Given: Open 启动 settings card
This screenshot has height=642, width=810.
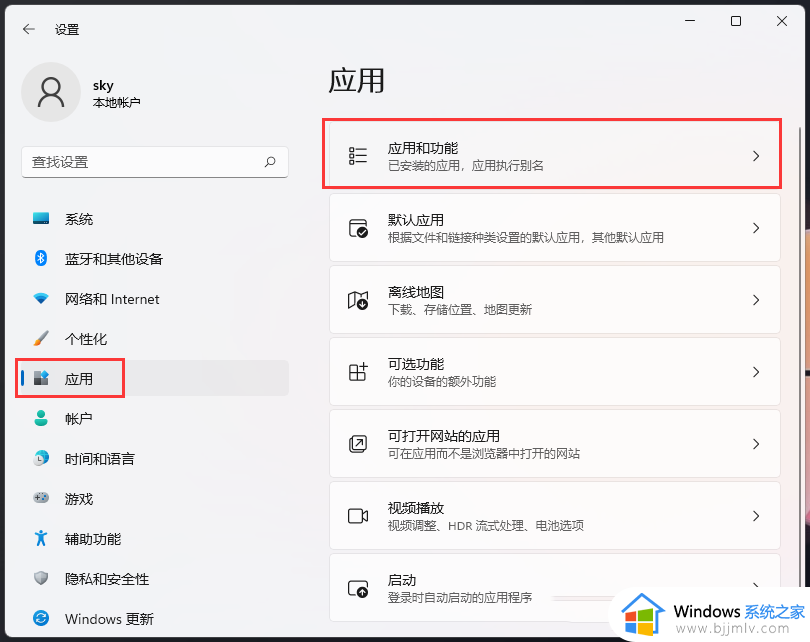Looking at the screenshot, I should coord(554,588).
